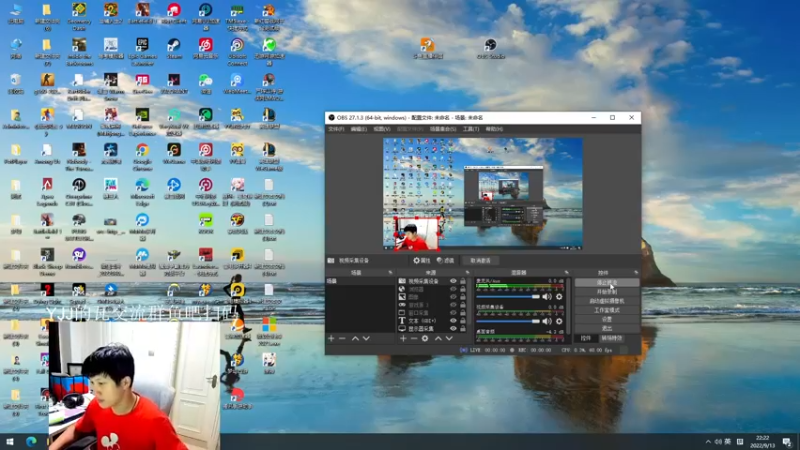Add a new source with plus button

pyautogui.click(x=403, y=338)
